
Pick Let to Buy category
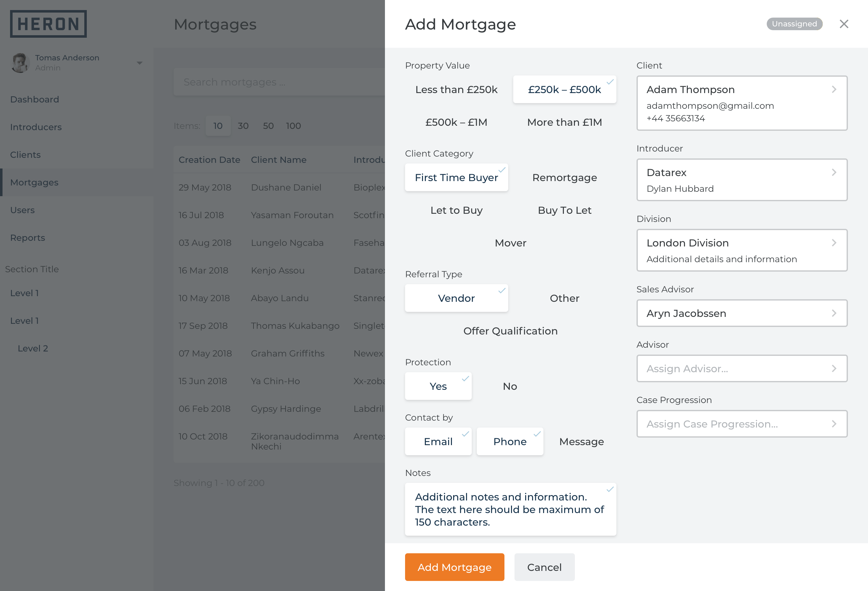click(x=456, y=210)
